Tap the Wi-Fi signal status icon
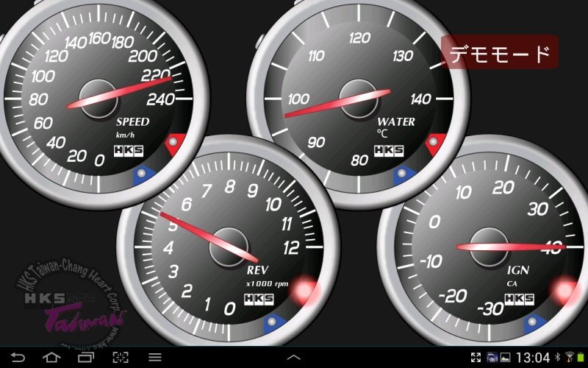 click(570, 357)
